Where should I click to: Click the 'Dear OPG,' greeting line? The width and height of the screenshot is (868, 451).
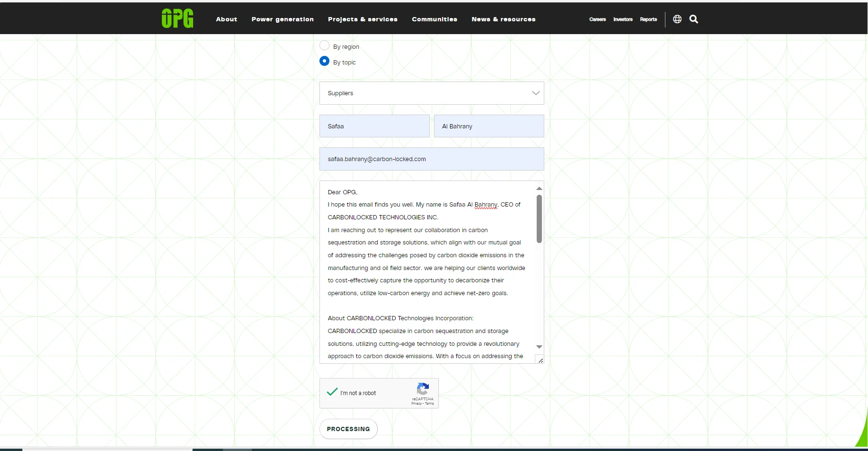click(343, 192)
